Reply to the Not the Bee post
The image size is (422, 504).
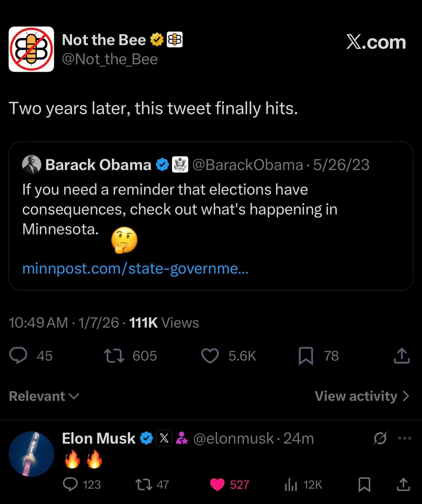point(18,355)
